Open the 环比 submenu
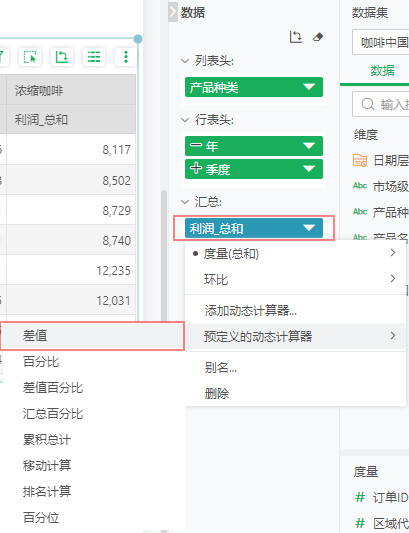The image size is (409, 533). coord(295,279)
